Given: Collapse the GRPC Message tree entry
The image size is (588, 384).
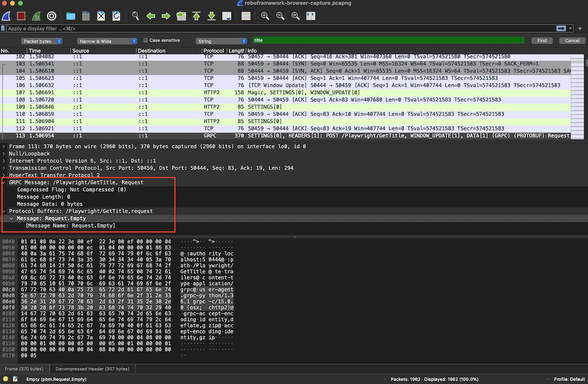Looking at the screenshot, I should coord(4,182).
